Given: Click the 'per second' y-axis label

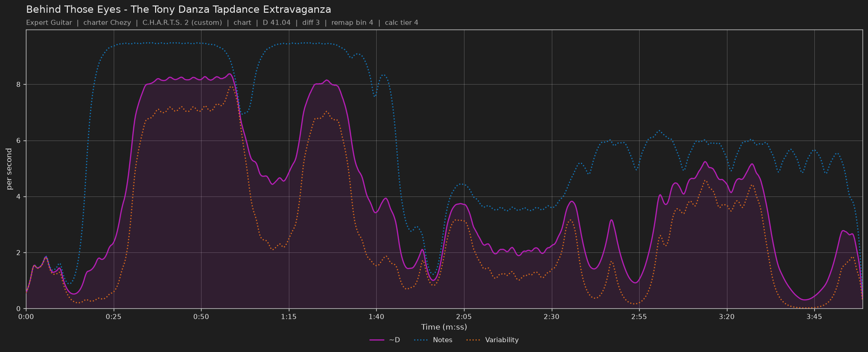Looking at the screenshot, I should 9,169.
